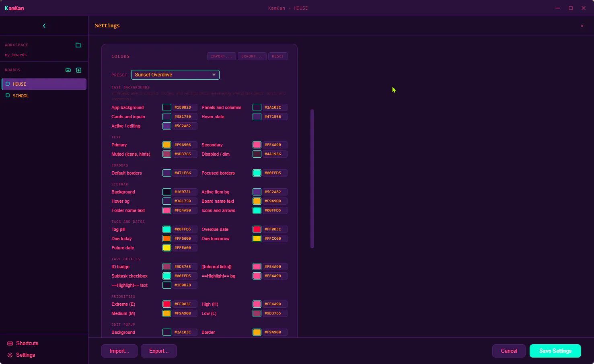Open Low (L) priority color swatch
594x364 pixels.
(x=257, y=313)
